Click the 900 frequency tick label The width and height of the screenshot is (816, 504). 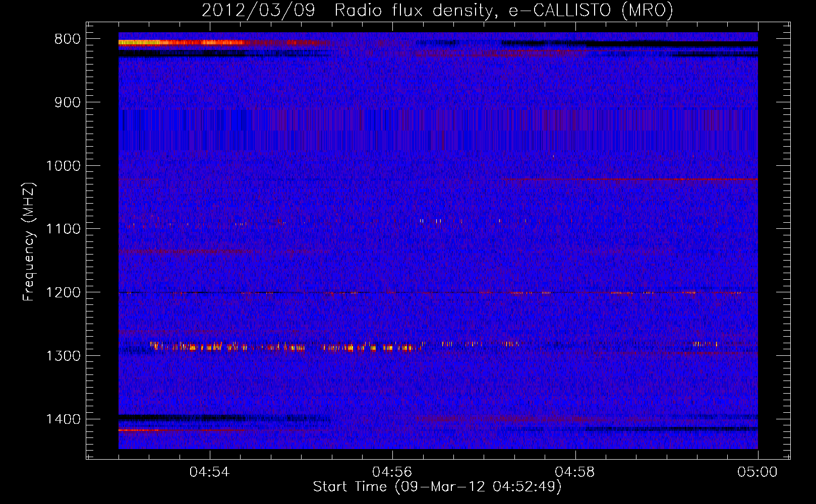[67, 102]
